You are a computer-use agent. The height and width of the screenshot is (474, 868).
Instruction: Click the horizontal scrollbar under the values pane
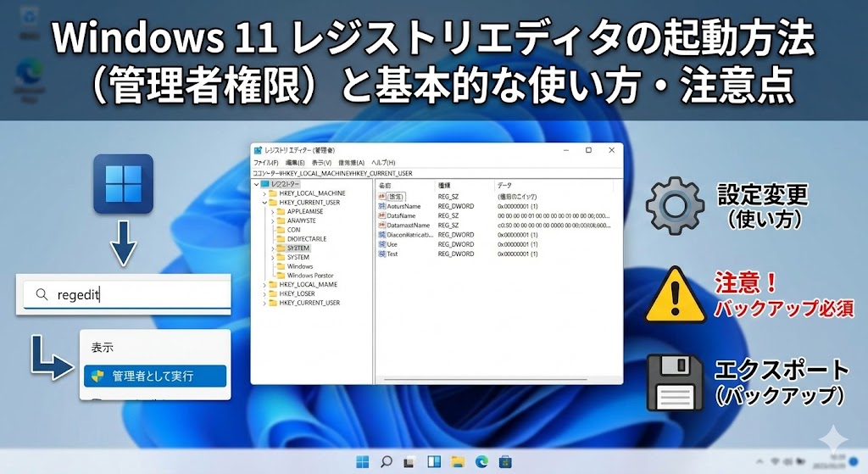(x=486, y=380)
